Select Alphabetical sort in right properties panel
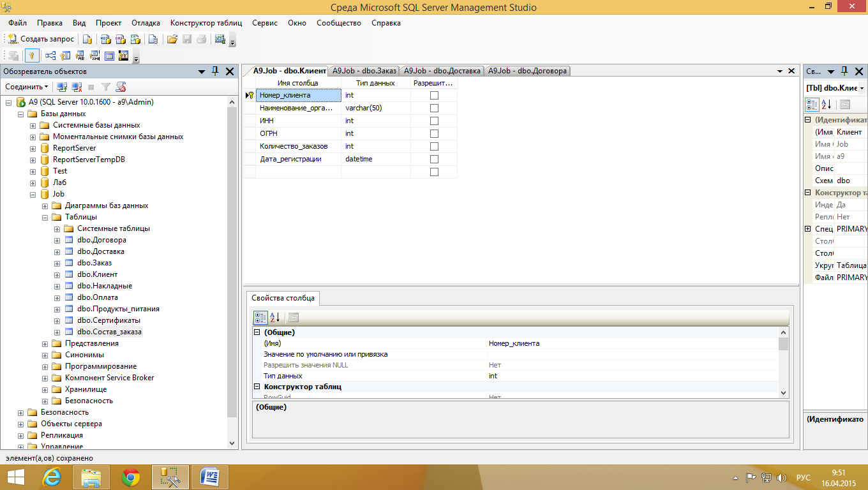Image resolution: width=868 pixels, height=490 pixels. [825, 105]
